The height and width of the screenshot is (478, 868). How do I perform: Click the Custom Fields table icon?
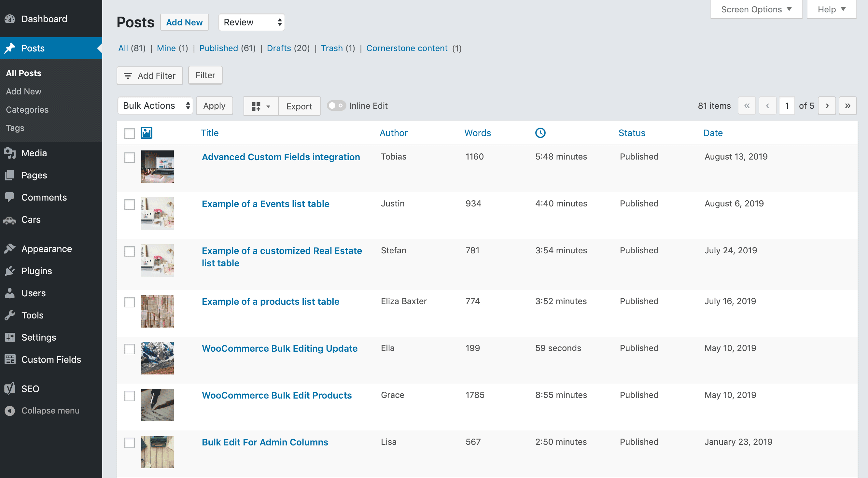[x=10, y=359]
